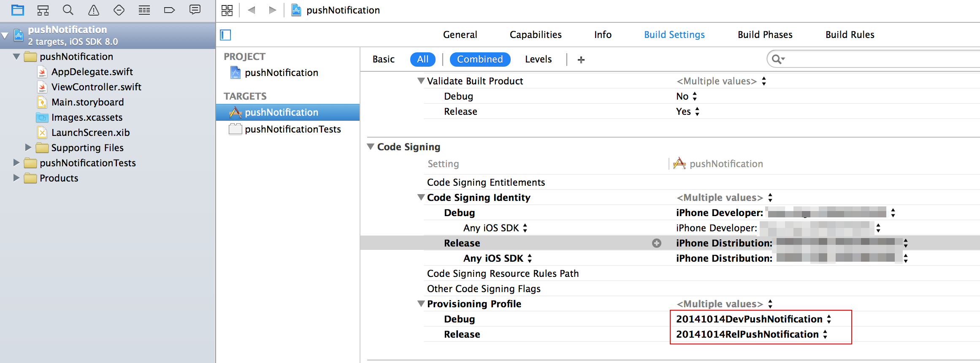The height and width of the screenshot is (363, 980).
Task: Switch to the Build Phases tab
Action: click(x=765, y=35)
